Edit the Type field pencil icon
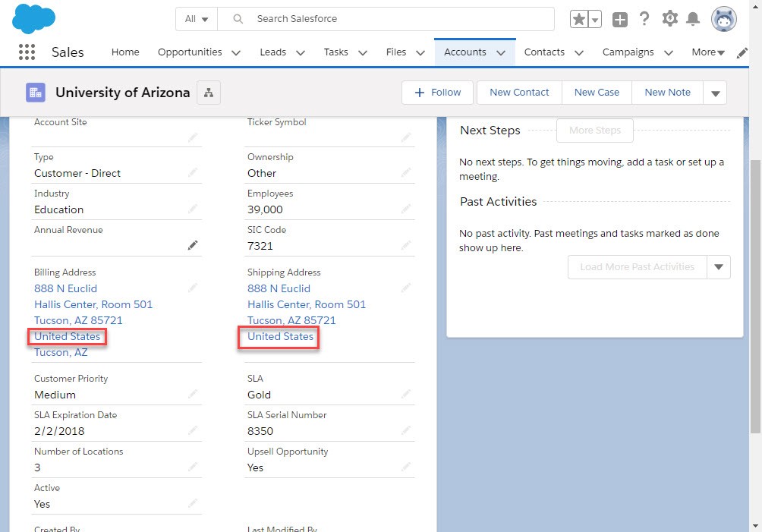 click(x=193, y=172)
